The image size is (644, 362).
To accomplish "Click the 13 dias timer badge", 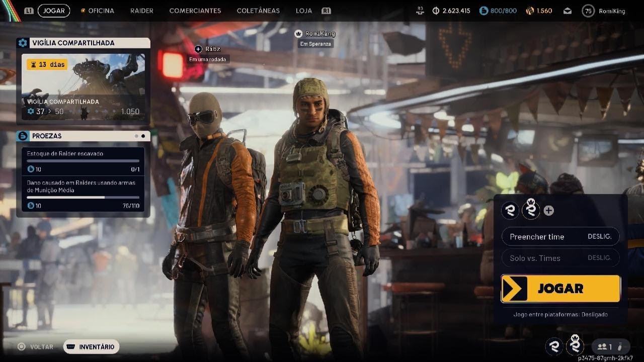I will pos(47,64).
